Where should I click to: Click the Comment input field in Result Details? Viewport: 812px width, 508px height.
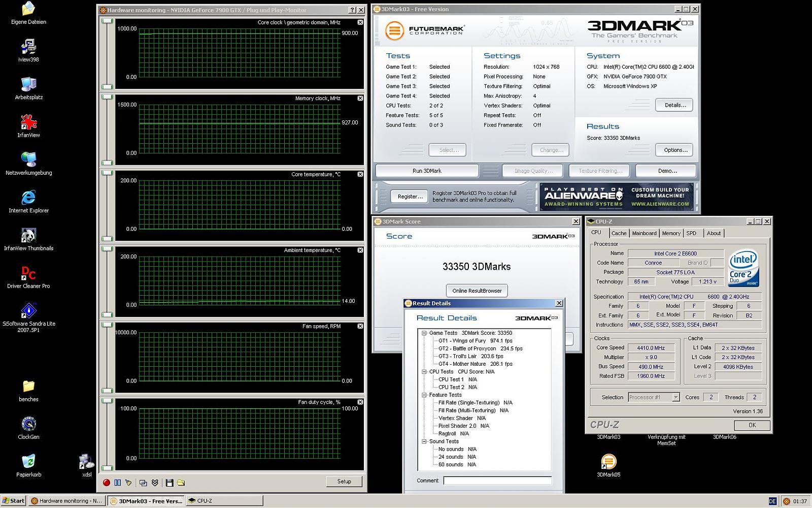pos(497,481)
